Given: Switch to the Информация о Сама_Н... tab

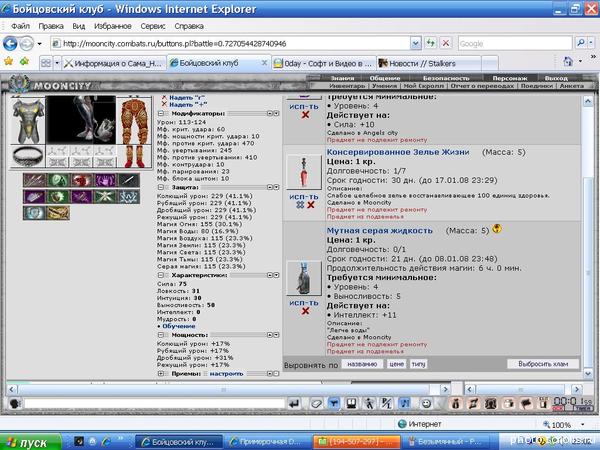Looking at the screenshot, I should pyautogui.click(x=114, y=63).
